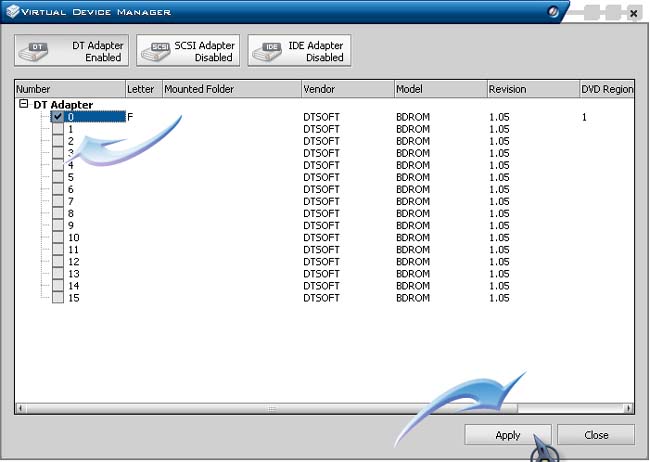The image size is (650, 462).
Task: Select the DT Adapter tree label
Action: (x=63, y=105)
